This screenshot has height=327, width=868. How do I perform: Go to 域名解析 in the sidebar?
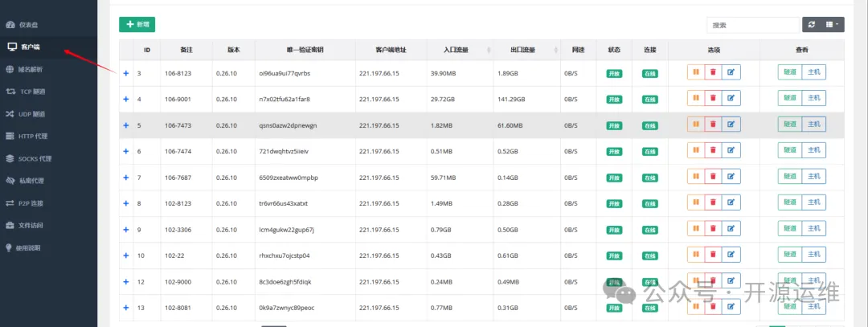pos(31,69)
